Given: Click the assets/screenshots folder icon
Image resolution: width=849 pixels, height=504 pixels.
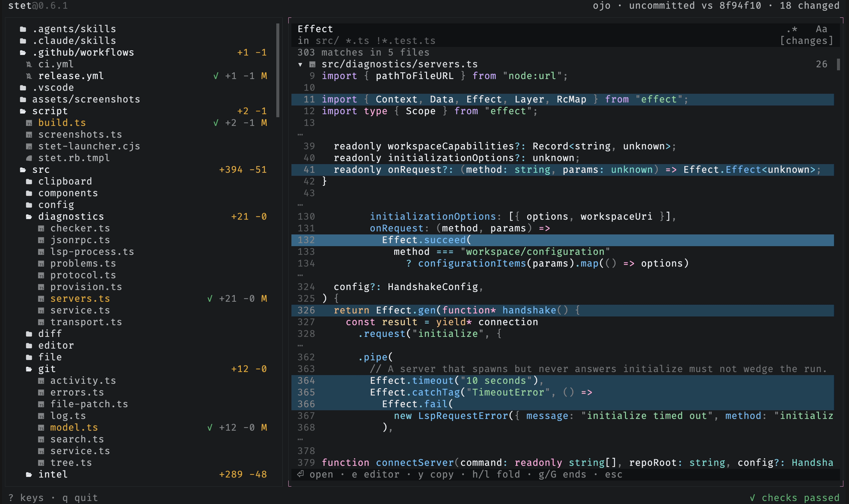Looking at the screenshot, I should pyautogui.click(x=23, y=99).
